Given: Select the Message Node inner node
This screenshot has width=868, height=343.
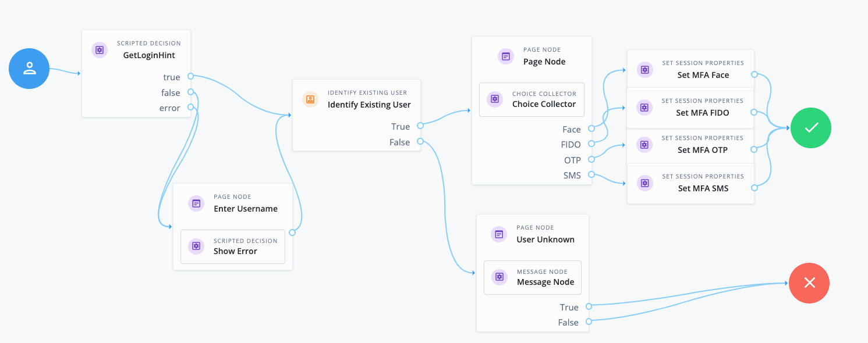Looking at the screenshot, I should coord(533,277).
